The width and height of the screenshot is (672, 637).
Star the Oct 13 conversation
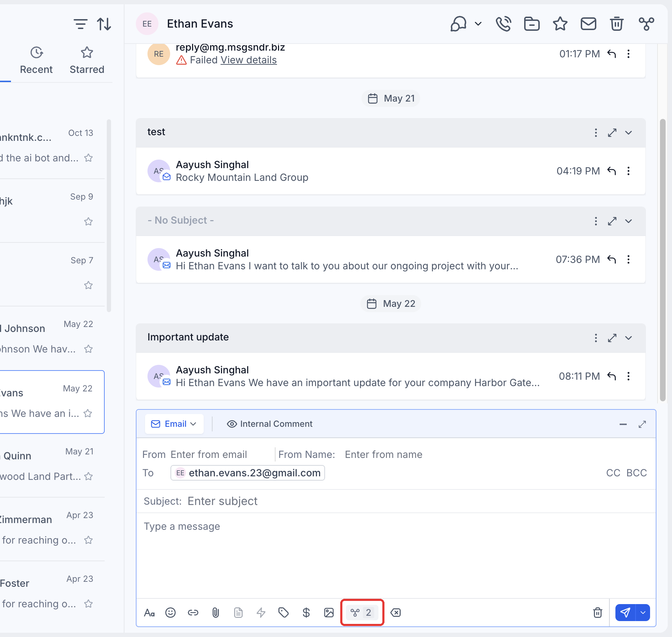(x=88, y=158)
